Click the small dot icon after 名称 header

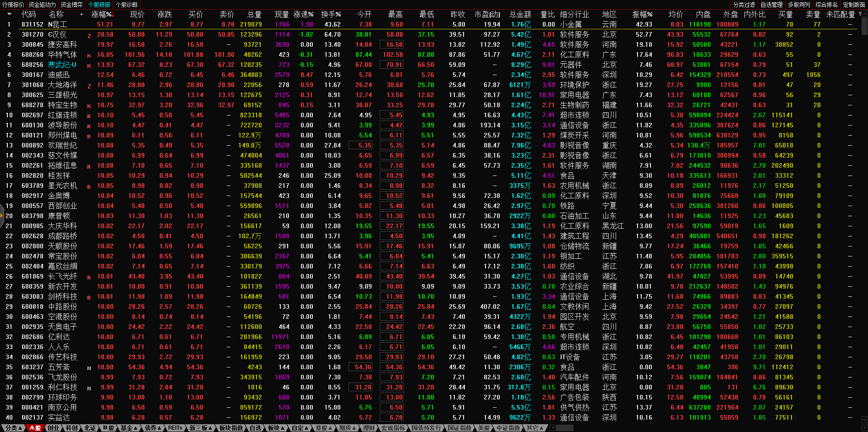click(82, 14)
